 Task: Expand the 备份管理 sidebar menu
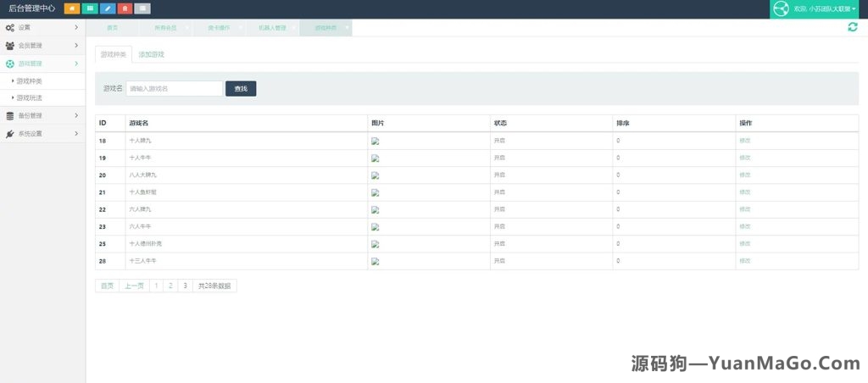tap(42, 116)
